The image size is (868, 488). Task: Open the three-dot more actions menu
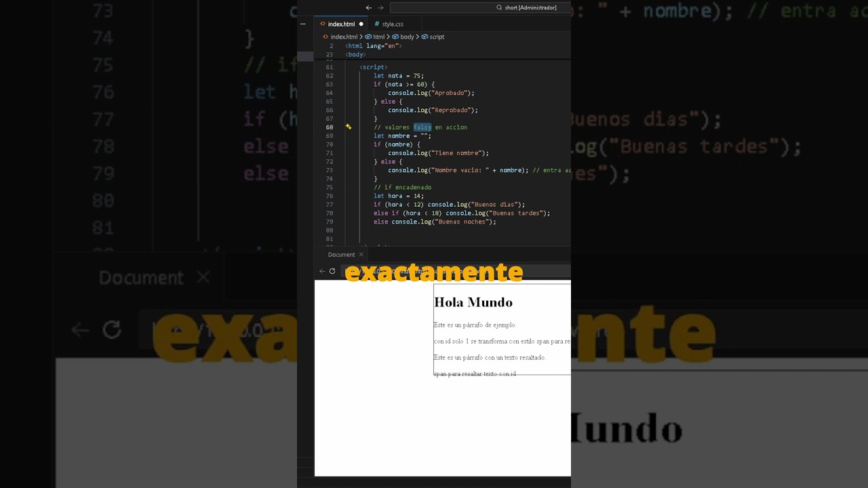(303, 24)
